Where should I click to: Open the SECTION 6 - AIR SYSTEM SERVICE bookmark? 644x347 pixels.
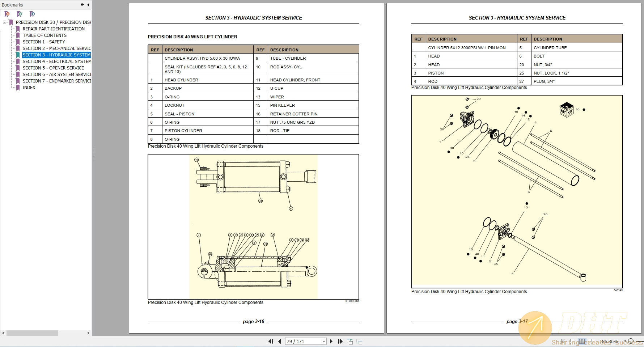56,75
